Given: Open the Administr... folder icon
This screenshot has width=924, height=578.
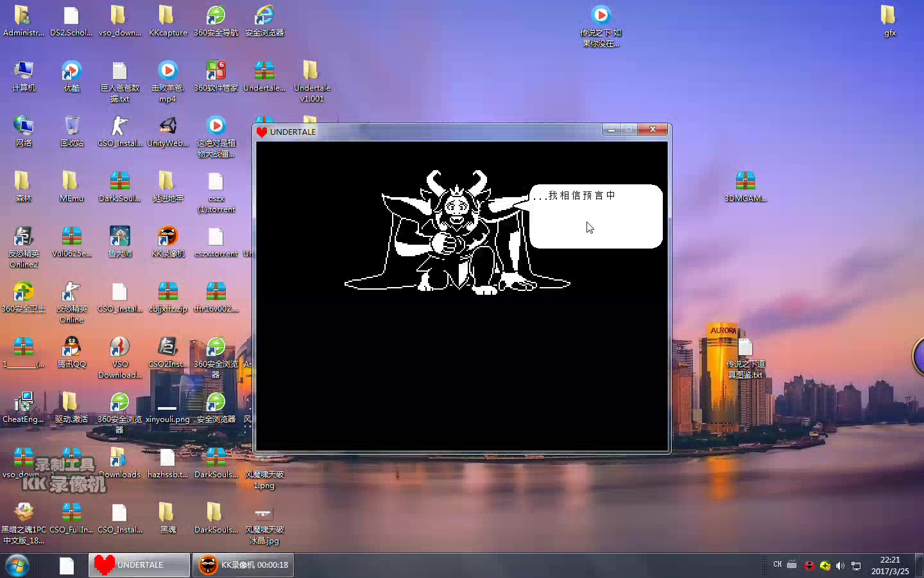Looking at the screenshot, I should point(23,21).
